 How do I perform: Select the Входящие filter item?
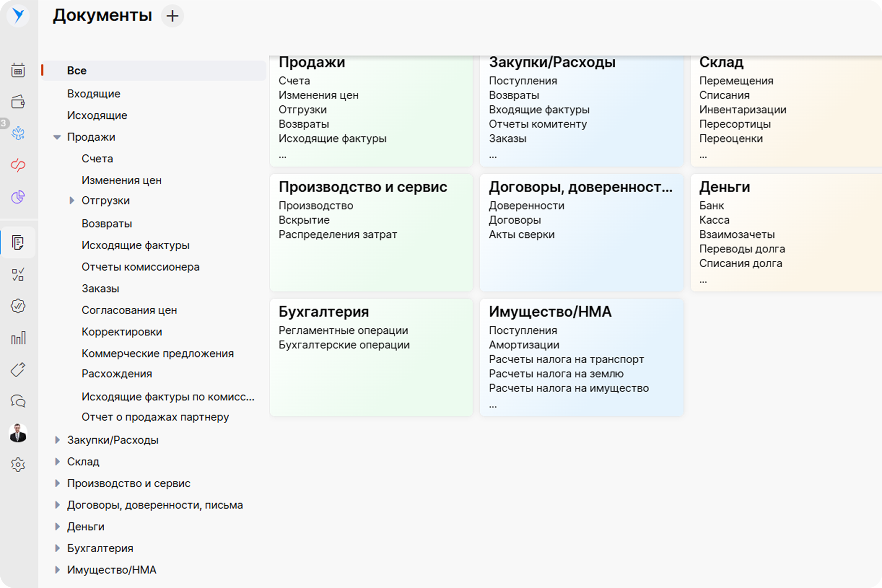(94, 94)
